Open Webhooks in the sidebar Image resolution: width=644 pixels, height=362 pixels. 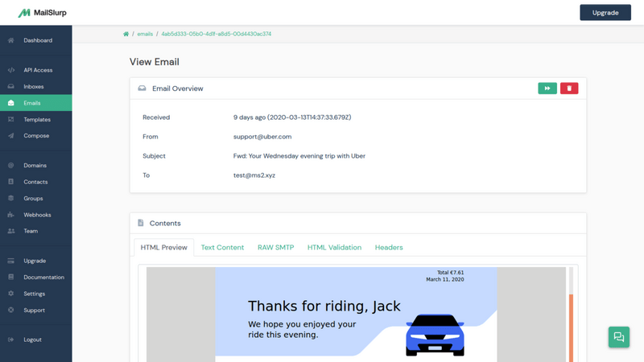[37, 215]
